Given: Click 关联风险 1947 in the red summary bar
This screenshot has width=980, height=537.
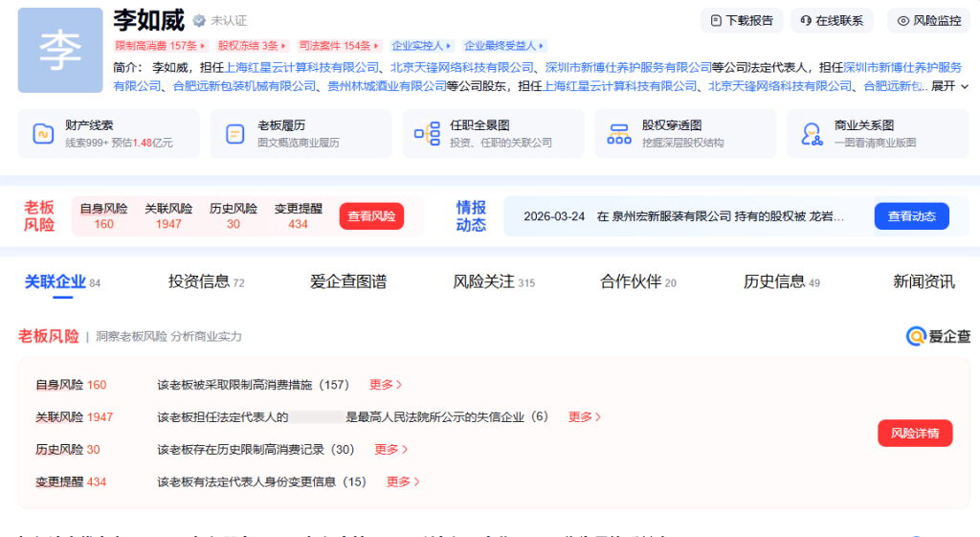Looking at the screenshot, I should click(168, 216).
